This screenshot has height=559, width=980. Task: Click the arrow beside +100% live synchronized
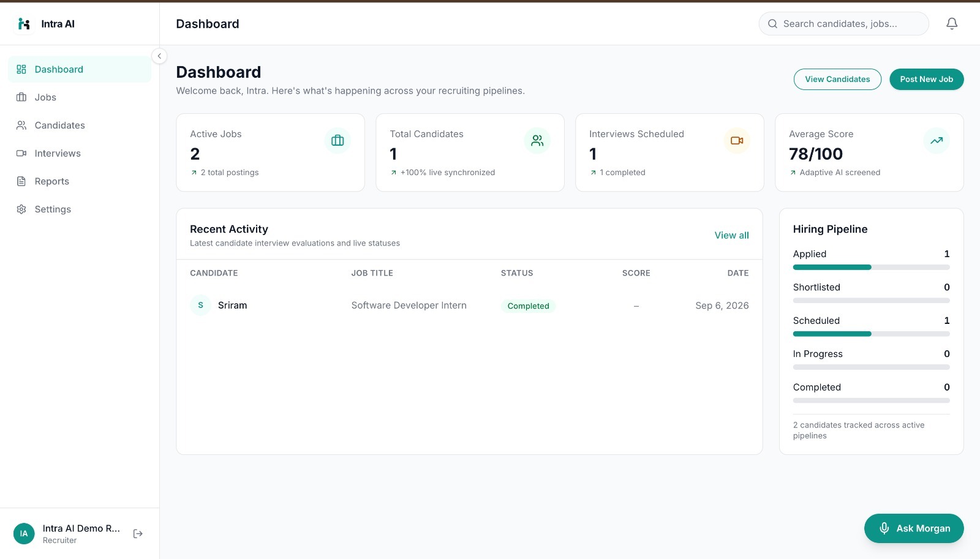(x=394, y=173)
